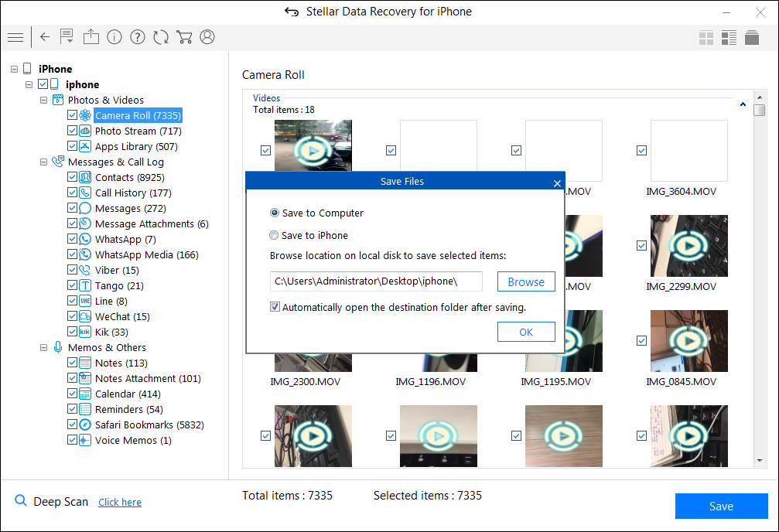
Task: Collapse the Memos & Others group
Action: pos(44,348)
